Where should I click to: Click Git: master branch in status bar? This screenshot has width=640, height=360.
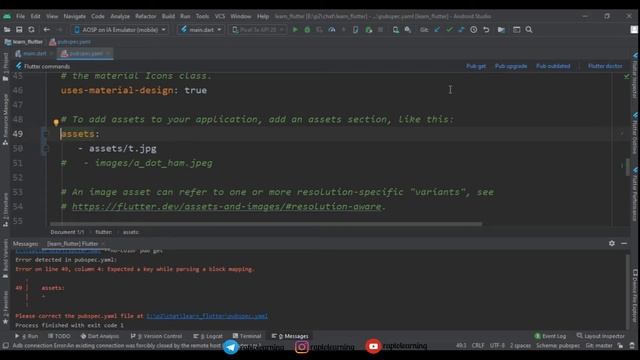coord(599,346)
